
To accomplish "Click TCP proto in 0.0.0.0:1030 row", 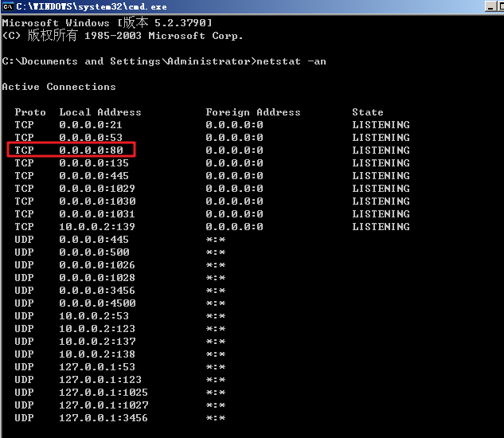I will coord(24,201).
